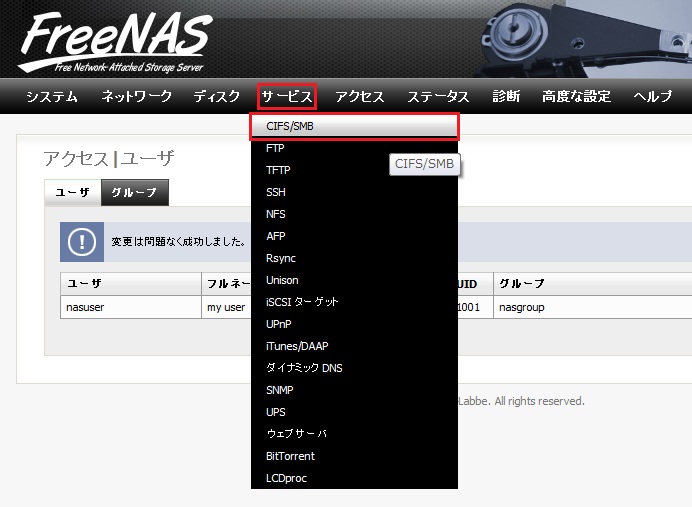The height and width of the screenshot is (507, 692).
Task: Choose SSH in the dropdown
Action: pos(354,192)
